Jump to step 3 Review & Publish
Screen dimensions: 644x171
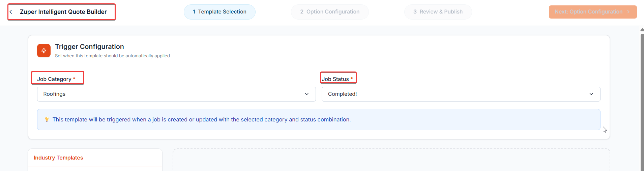click(x=438, y=12)
